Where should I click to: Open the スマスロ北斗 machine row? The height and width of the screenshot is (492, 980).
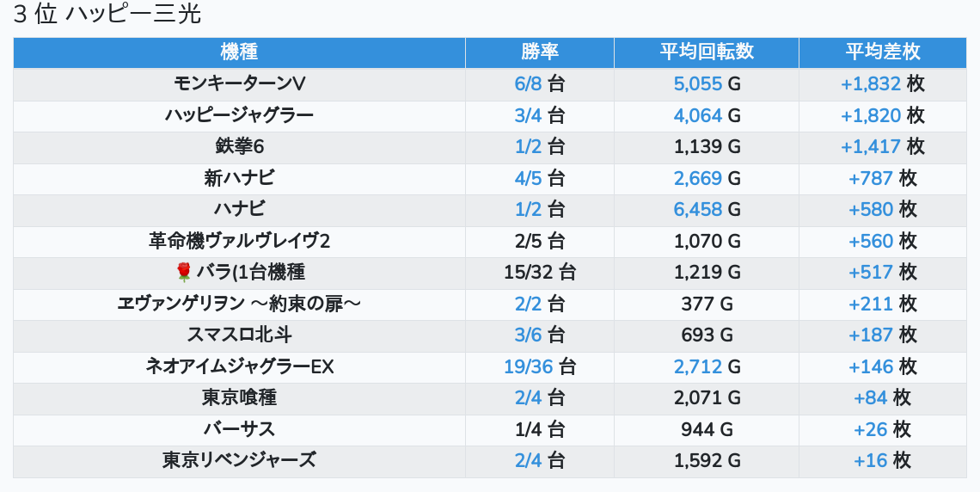coord(239,335)
